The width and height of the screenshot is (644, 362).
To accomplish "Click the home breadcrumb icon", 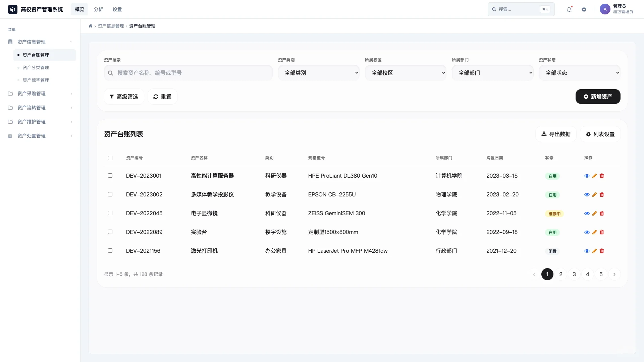I will point(90,26).
